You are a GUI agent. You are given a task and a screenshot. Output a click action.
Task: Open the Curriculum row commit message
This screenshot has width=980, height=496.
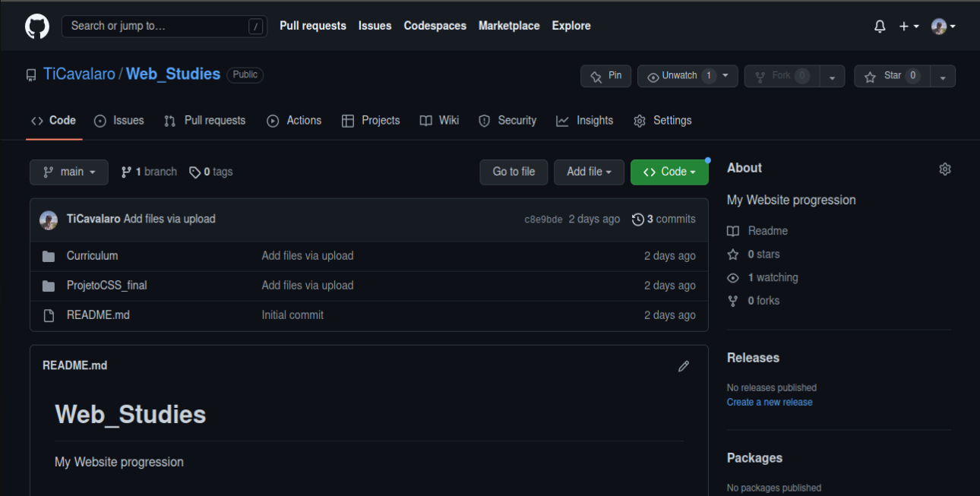308,256
